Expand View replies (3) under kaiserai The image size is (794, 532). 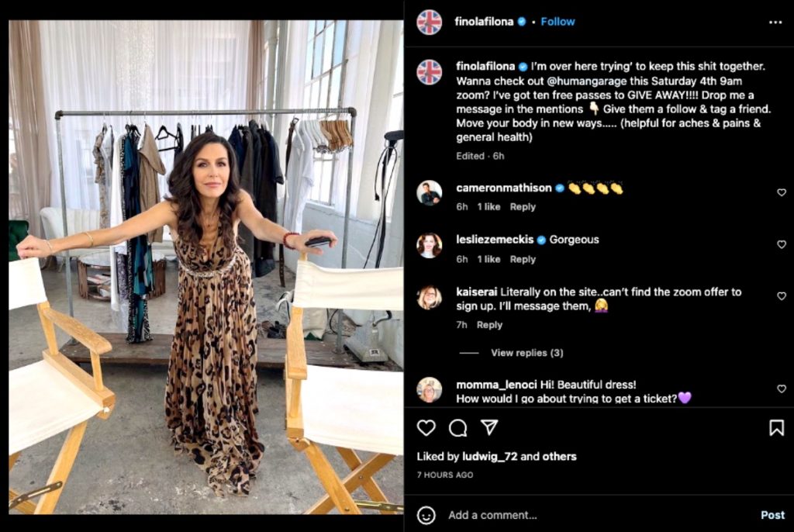(526, 353)
